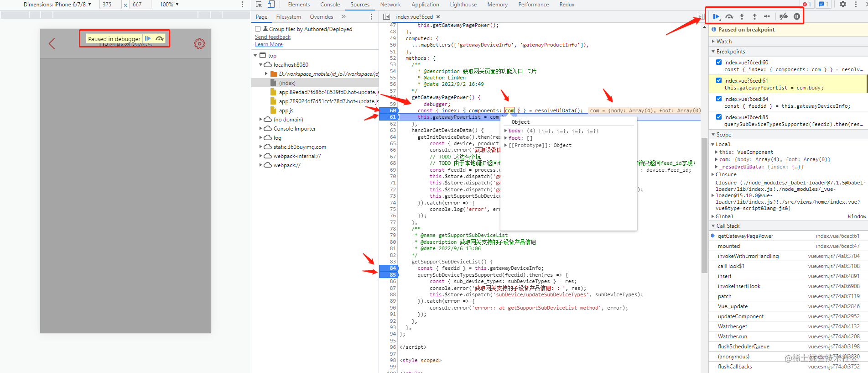Open the Lighthouse tab

click(463, 5)
